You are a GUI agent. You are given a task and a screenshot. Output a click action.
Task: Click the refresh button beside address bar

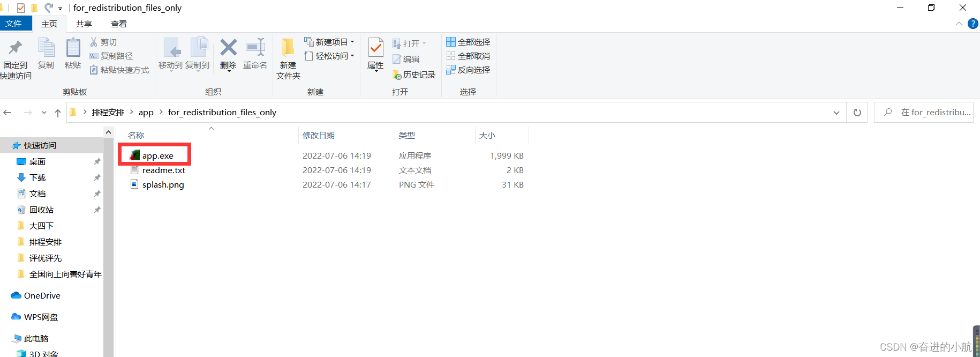pos(857,113)
